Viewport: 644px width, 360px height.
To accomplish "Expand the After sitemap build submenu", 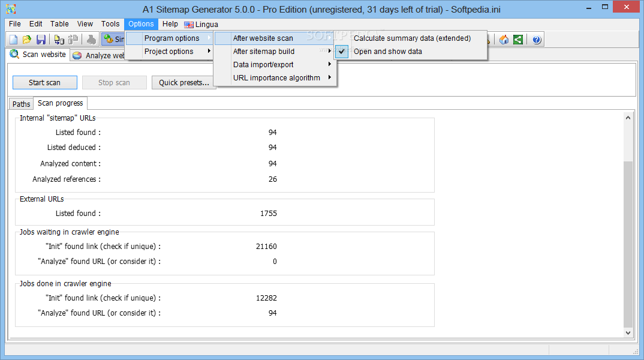I will point(274,52).
